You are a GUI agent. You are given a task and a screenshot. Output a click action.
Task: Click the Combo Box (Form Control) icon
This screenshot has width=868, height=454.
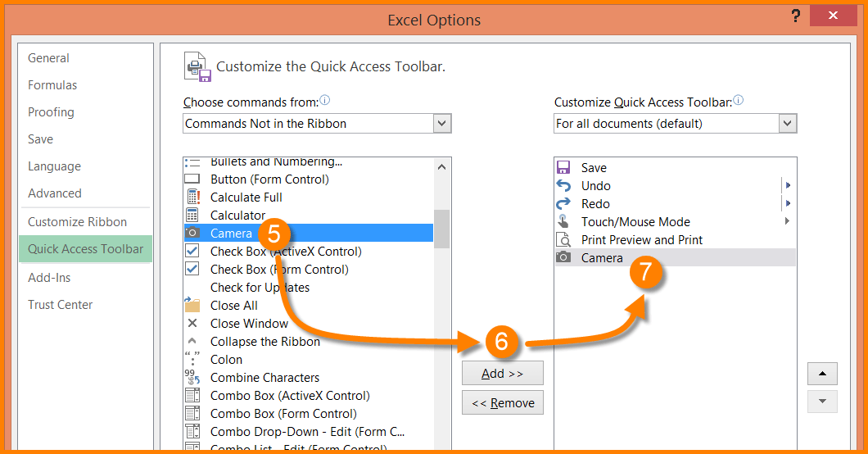tap(192, 413)
